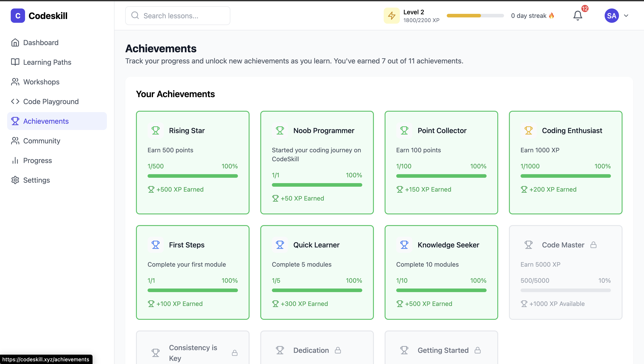Click the search magnifier icon

point(135,15)
